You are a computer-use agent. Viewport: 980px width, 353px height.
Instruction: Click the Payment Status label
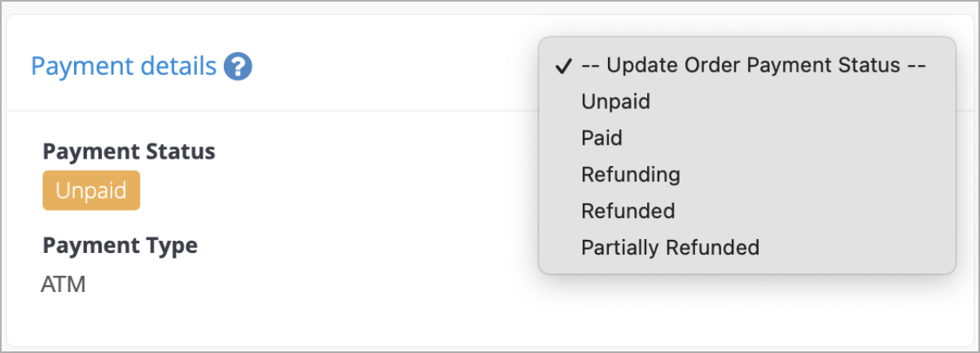pos(129,151)
